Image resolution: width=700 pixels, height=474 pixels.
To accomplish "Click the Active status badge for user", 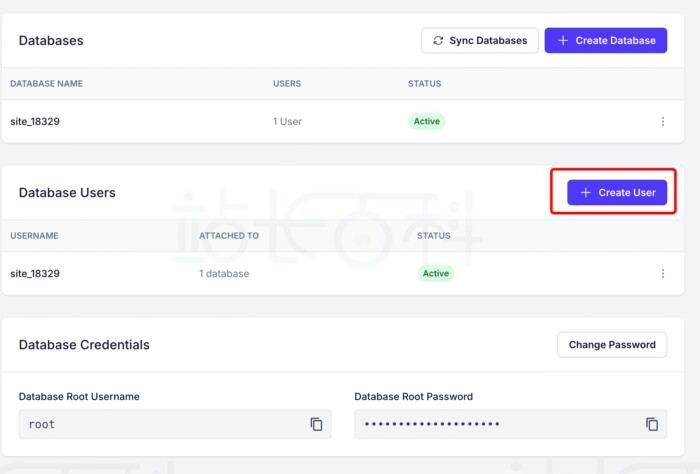I will coord(436,273).
